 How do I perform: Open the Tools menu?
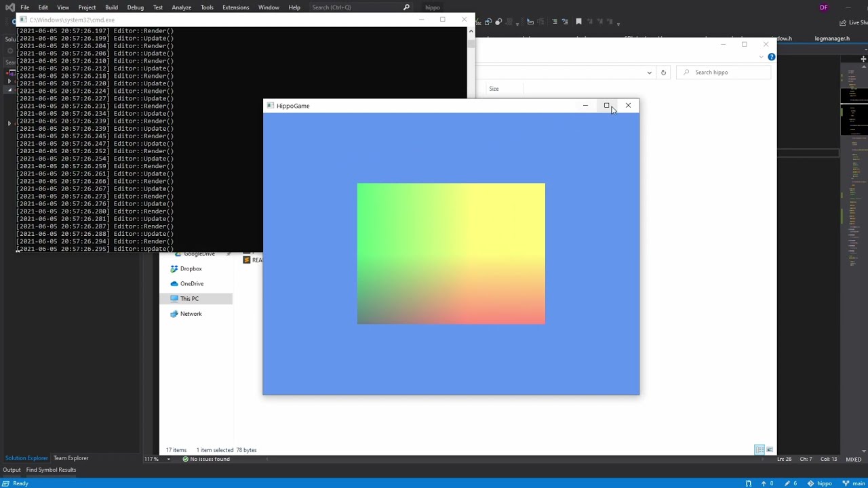(x=207, y=7)
